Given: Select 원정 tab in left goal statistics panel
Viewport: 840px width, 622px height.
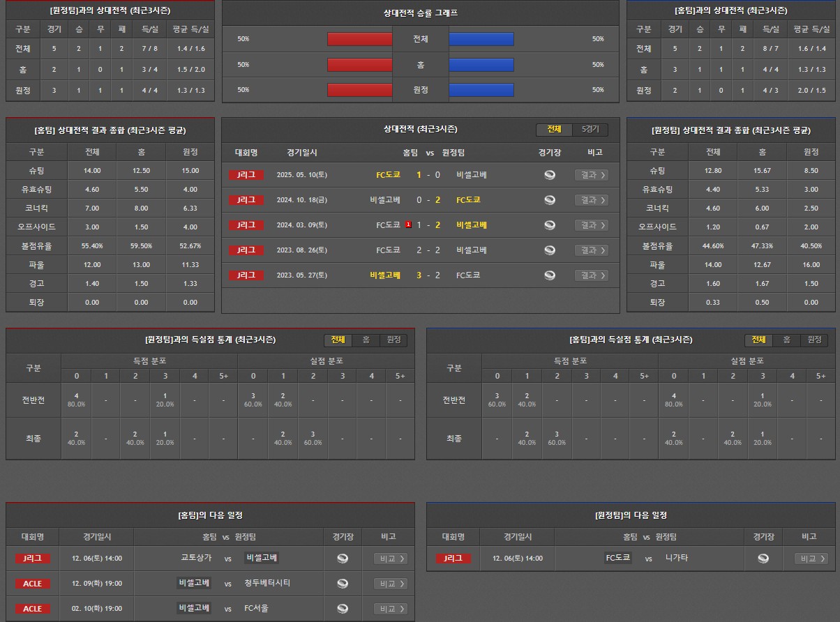Looking at the screenshot, I should [x=393, y=340].
